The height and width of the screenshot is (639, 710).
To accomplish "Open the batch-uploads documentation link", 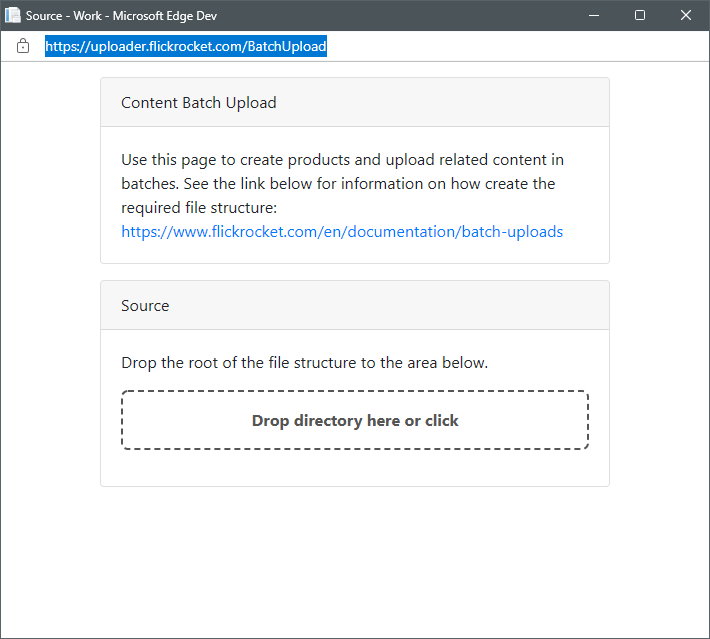I will tap(342, 232).
